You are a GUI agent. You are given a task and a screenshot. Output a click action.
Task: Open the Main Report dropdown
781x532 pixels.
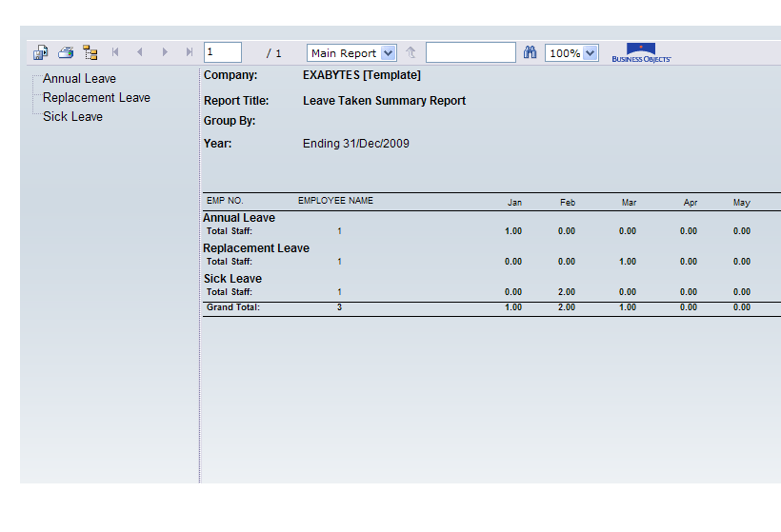[x=351, y=53]
